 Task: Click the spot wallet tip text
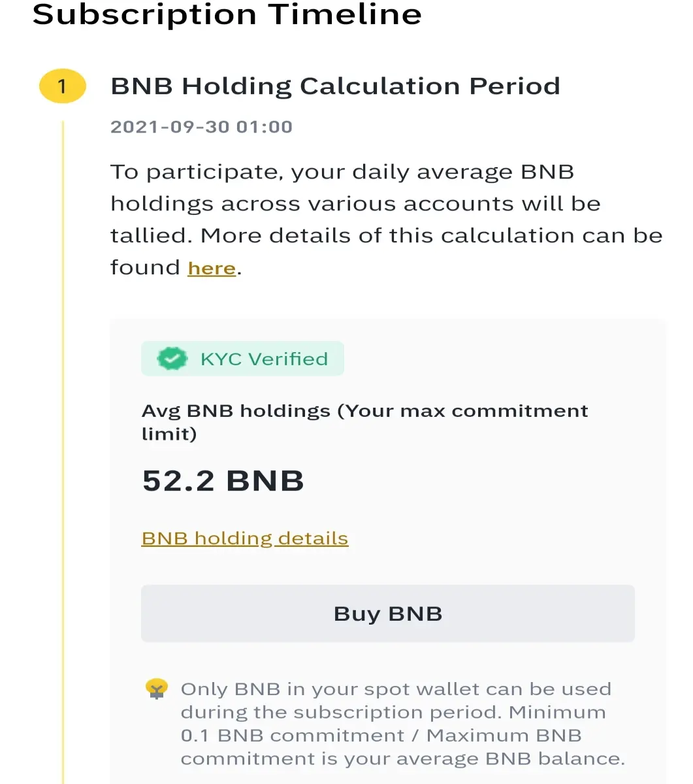click(403, 724)
